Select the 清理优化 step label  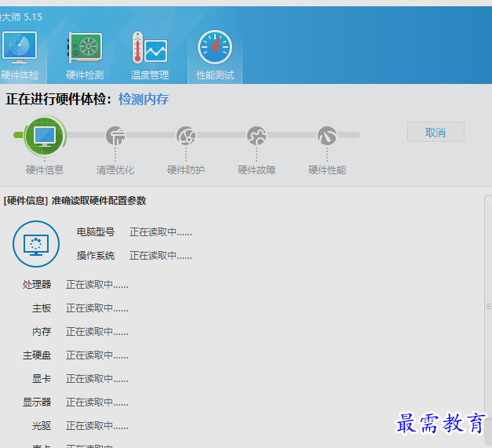click(115, 170)
